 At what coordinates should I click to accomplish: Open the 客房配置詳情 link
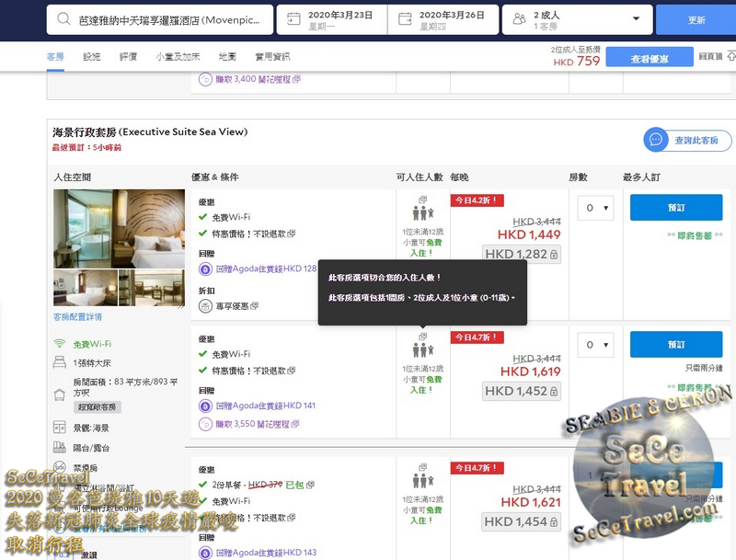pos(78,317)
